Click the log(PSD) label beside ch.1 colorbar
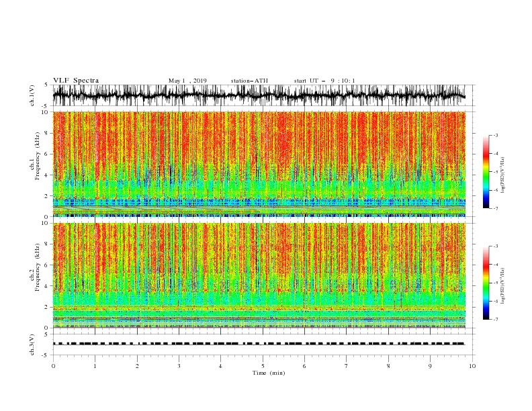The image size is (532, 411). pyautogui.click(x=502, y=175)
